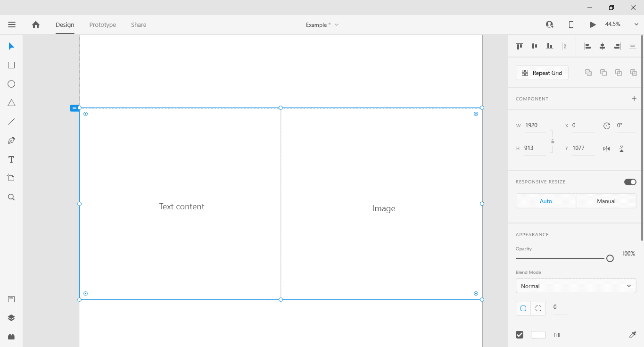This screenshot has height=347, width=644.
Task: Open the Example document title dropdown
Action: point(322,25)
